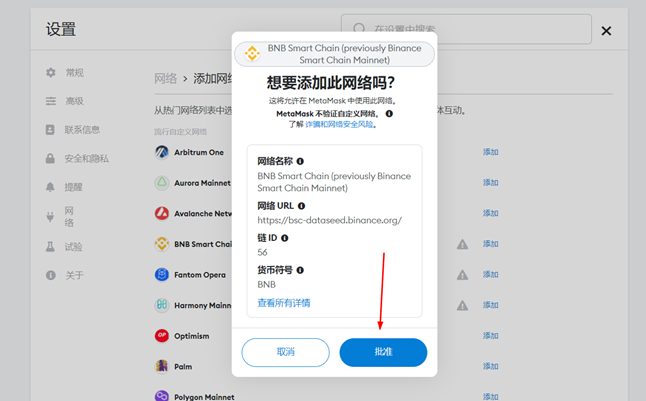Go to 高级 settings section
Image resolution: width=646 pixels, height=401 pixels.
click(x=74, y=101)
